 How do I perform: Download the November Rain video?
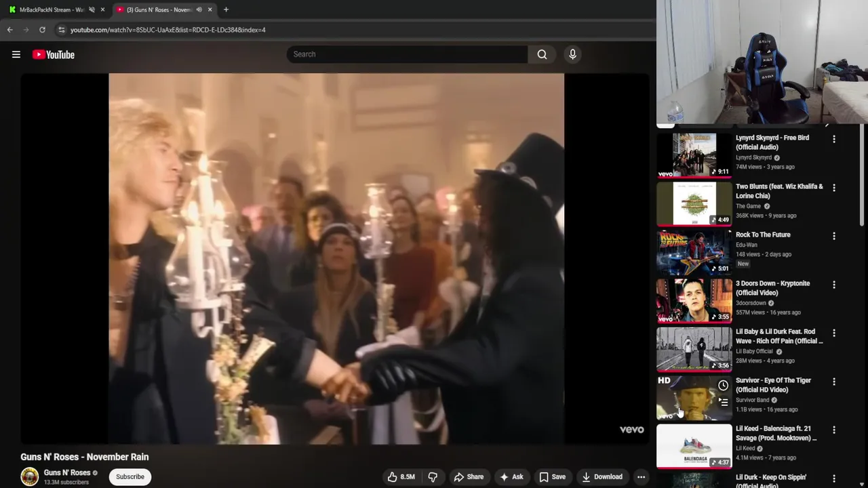point(602,477)
